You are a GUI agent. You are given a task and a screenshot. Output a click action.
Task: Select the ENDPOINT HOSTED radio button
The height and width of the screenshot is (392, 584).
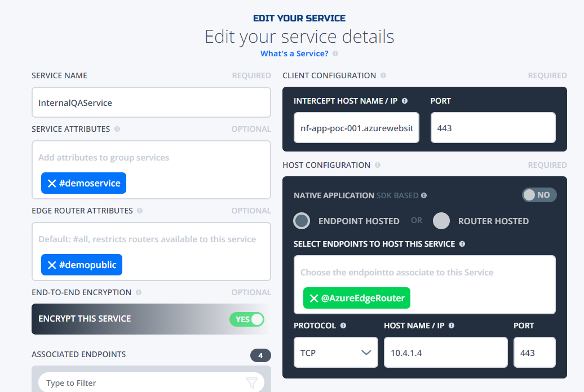point(301,221)
